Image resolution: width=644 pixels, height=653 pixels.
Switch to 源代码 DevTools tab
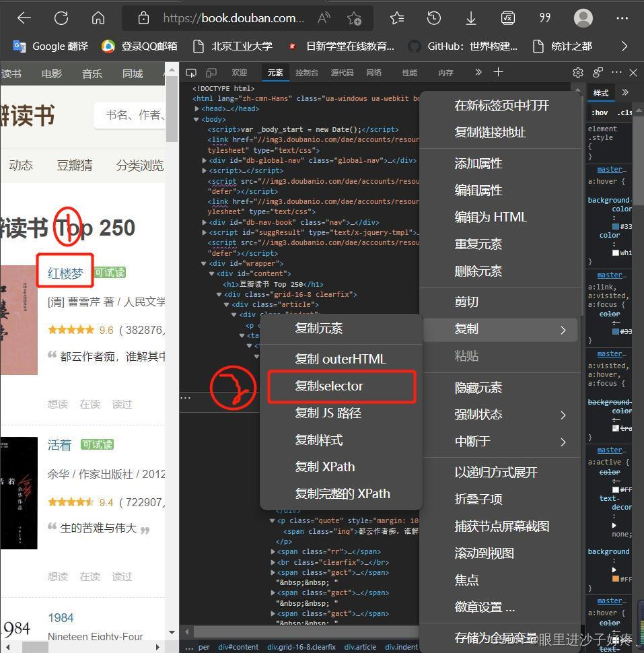342,73
